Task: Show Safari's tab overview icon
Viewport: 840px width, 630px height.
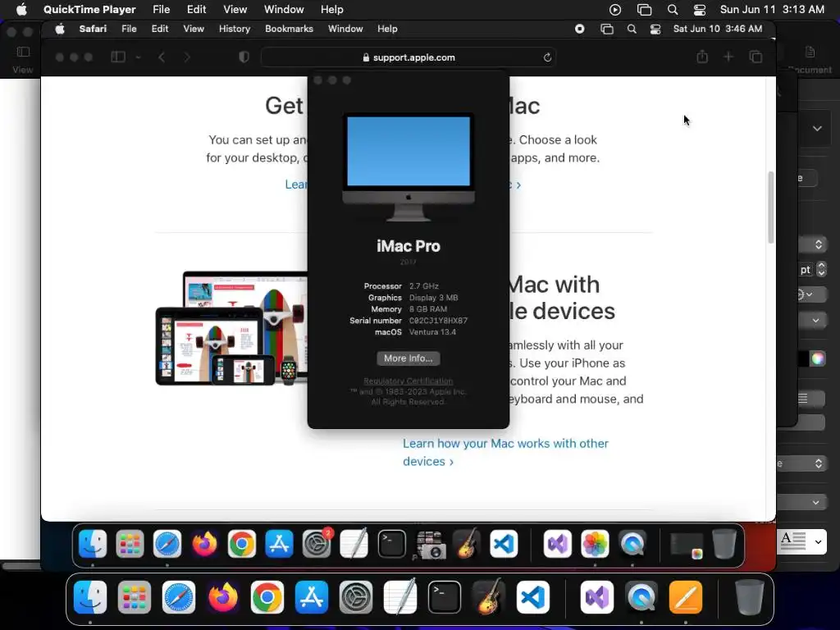Action: pyautogui.click(x=756, y=57)
